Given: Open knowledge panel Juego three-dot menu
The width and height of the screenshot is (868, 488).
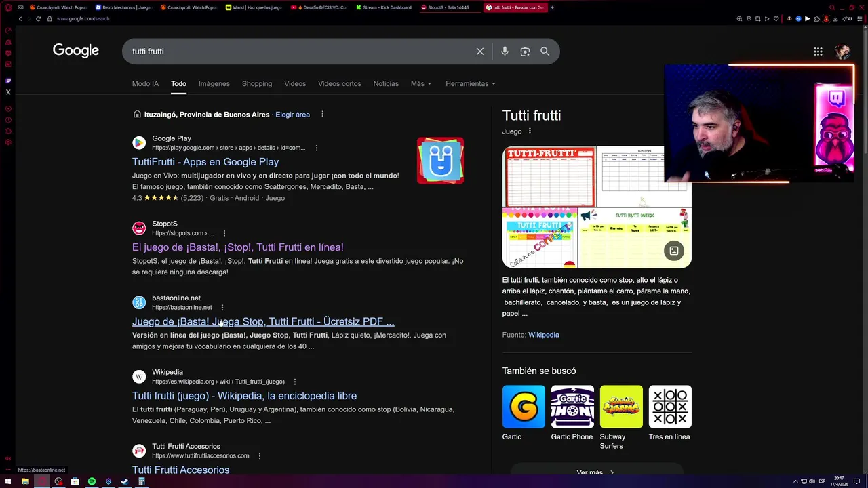Looking at the screenshot, I should tap(530, 131).
